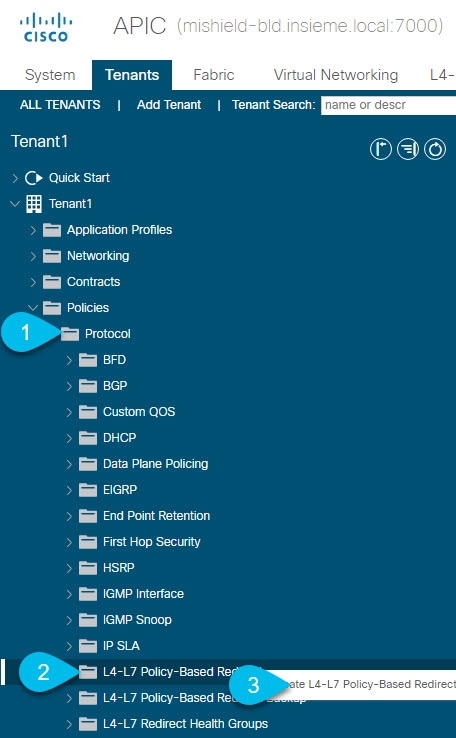This screenshot has width=456, height=738.
Task: Select the Application Profiles label
Action: (x=120, y=230)
